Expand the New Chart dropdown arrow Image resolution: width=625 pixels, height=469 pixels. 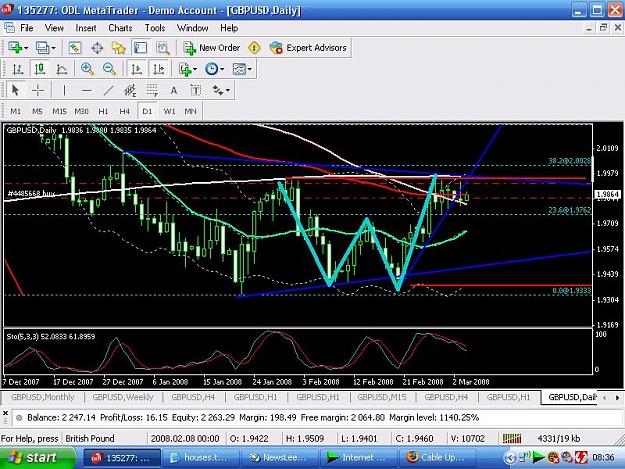[26, 48]
